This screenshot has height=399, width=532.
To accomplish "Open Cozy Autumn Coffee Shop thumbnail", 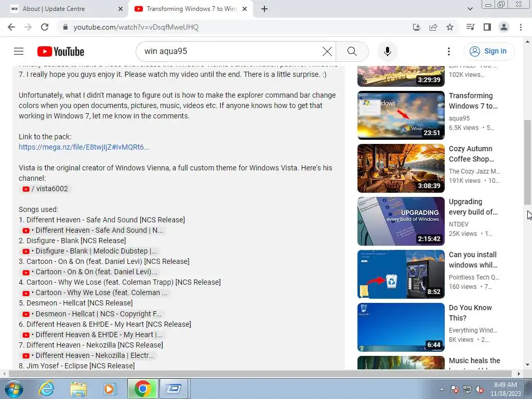I will pyautogui.click(x=401, y=168).
